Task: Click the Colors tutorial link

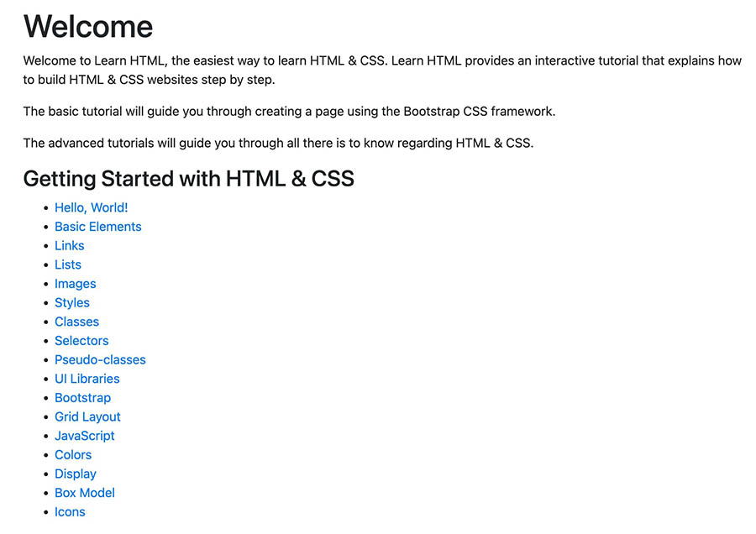Action: coord(73,455)
